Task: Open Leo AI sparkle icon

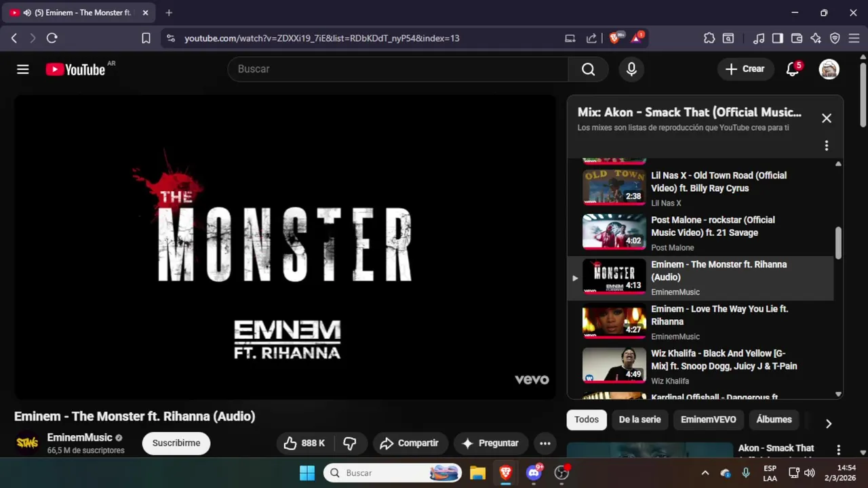Action: [x=816, y=38]
